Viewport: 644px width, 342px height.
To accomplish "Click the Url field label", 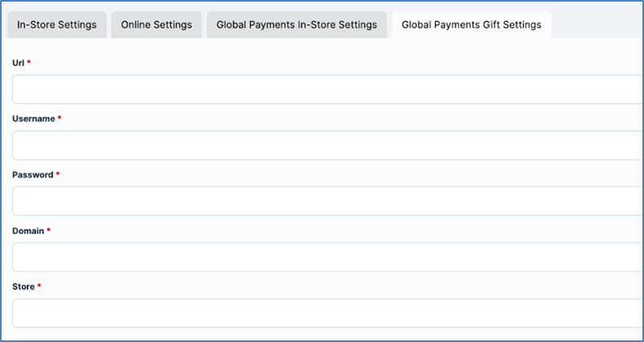I will click(x=18, y=63).
